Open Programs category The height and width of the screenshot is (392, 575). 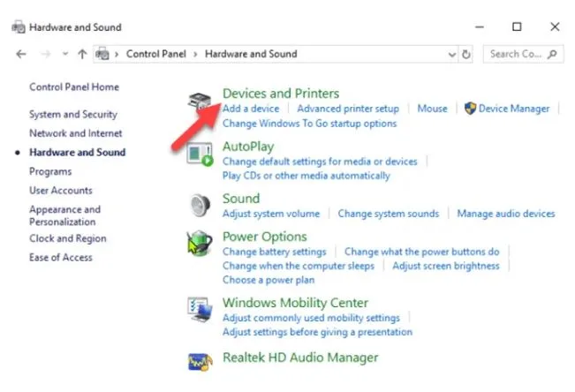pyautogui.click(x=50, y=171)
